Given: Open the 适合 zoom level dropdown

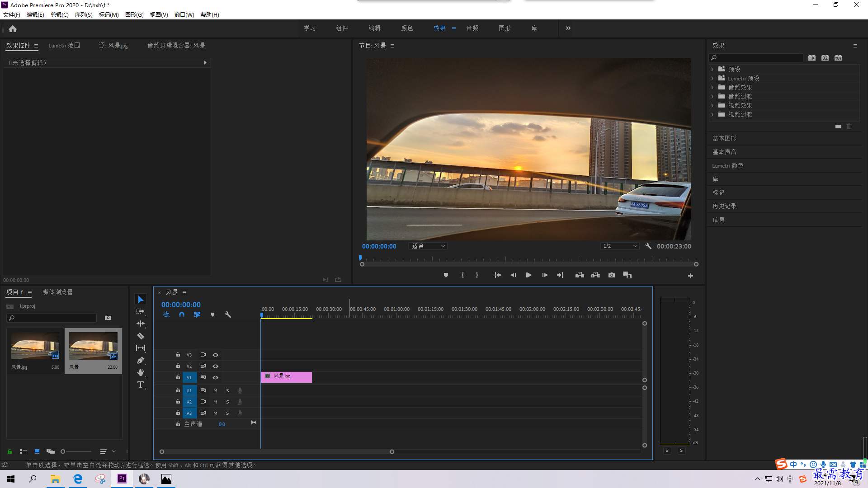Looking at the screenshot, I should coord(428,246).
